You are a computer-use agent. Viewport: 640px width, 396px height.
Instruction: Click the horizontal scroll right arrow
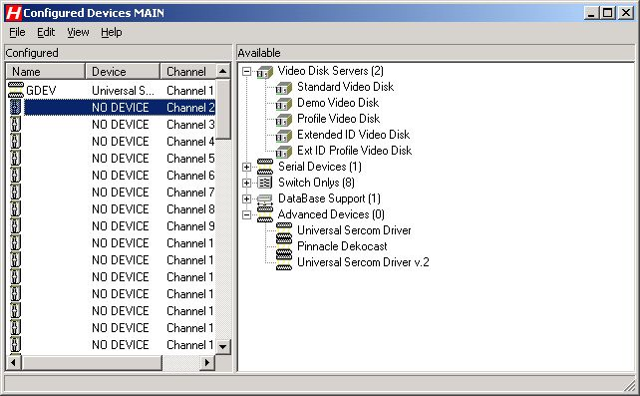[x=207, y=362]
